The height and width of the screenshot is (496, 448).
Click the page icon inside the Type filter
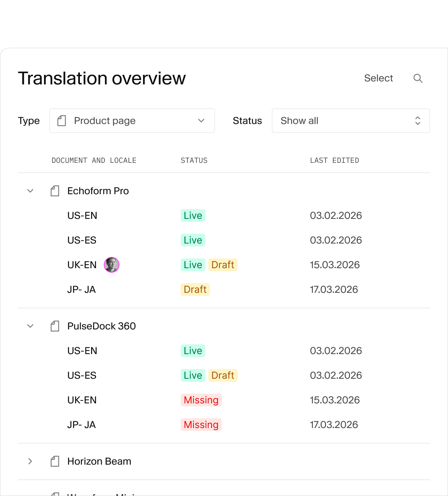point(62,120)
